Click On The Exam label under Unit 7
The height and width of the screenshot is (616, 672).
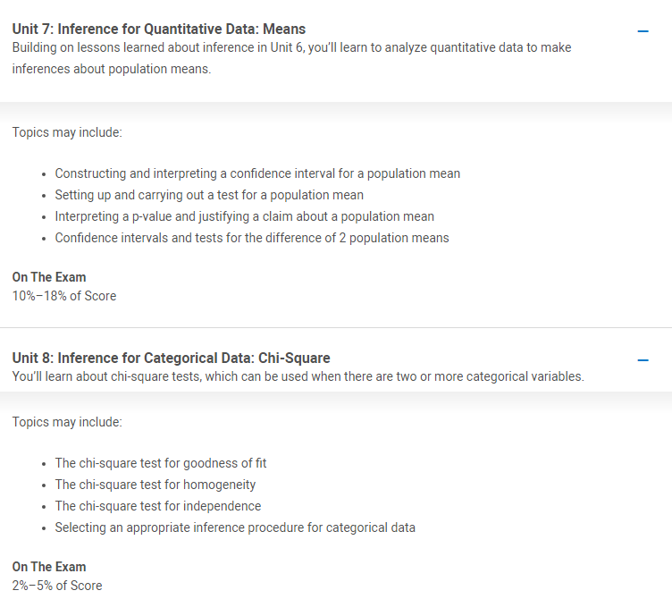point(49,277)
